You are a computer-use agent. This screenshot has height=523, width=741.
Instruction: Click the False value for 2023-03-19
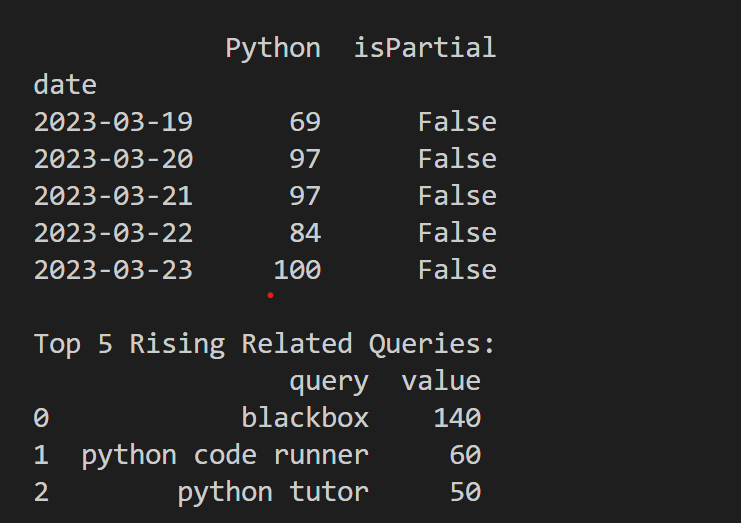pyautogui.click(x=457, y=122)
